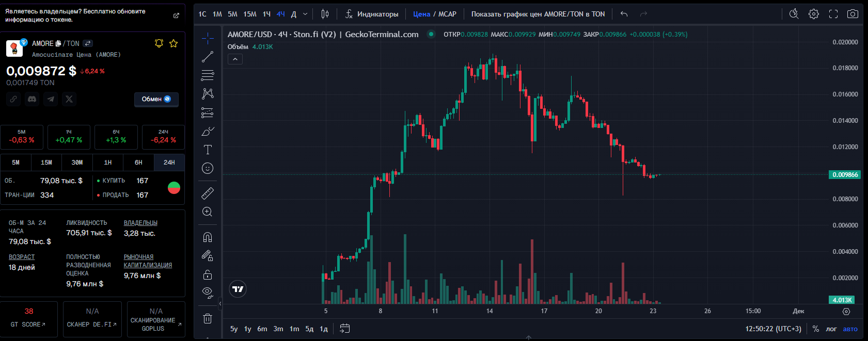Switch chart to Цена price mode
868x341 pixels.
click(x=421, y=14)
